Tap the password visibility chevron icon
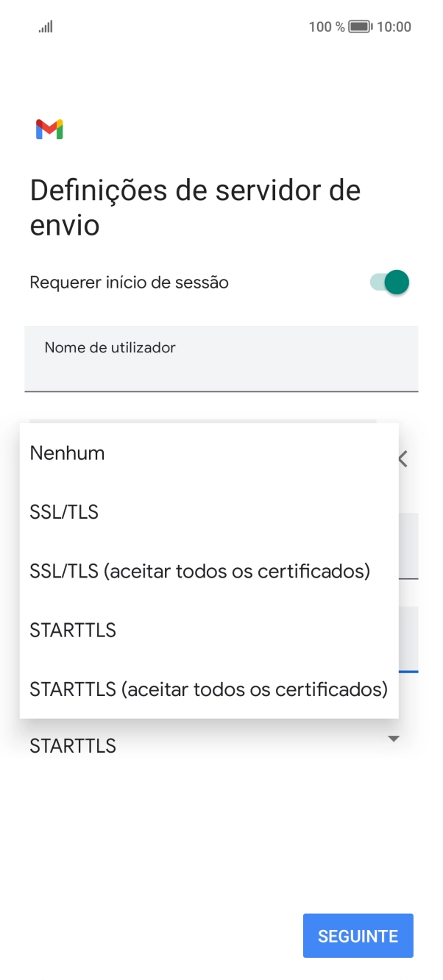The width and height of the screenshot is (443, 980). pos(402,458)
